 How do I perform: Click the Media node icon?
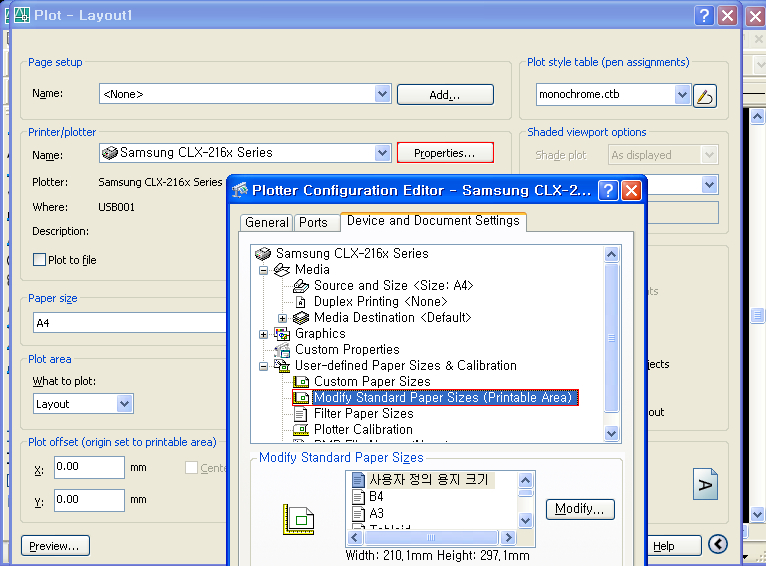(282, 270)
